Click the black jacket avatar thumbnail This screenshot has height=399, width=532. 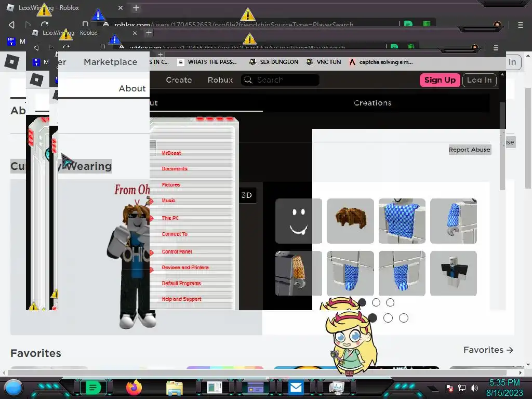coord(453,273)
